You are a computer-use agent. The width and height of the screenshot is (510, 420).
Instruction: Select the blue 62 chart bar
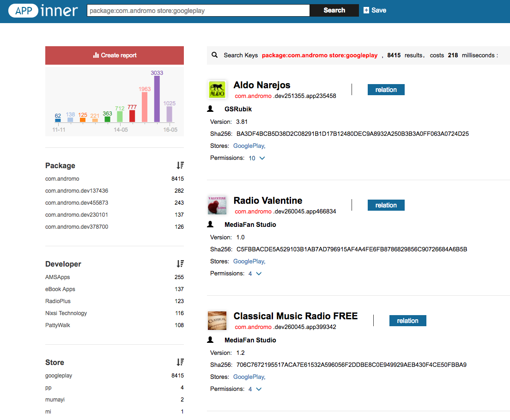point(58,121)
